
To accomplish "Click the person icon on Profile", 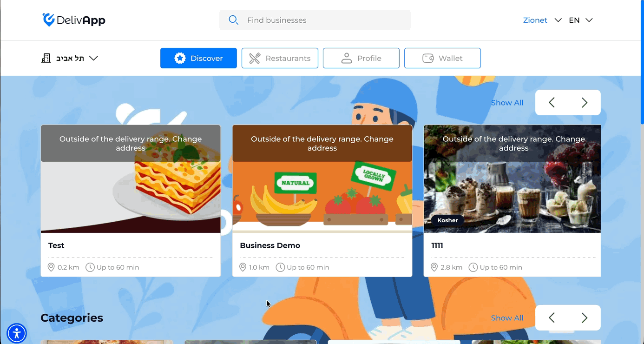I will click(x=346, y=58).
